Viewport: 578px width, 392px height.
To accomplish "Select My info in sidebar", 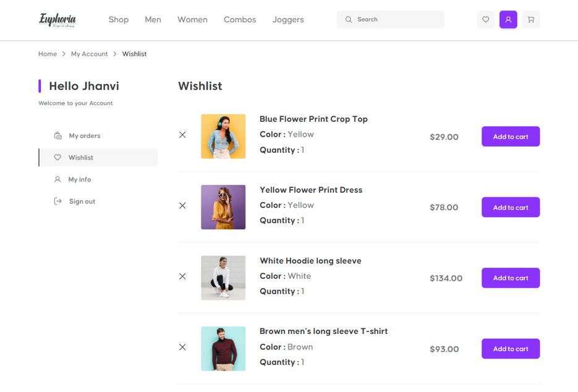I will pos(79,179).
